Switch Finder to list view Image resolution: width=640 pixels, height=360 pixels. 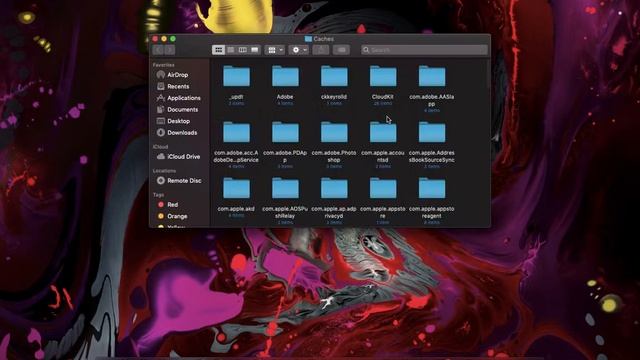click(231, 50)
